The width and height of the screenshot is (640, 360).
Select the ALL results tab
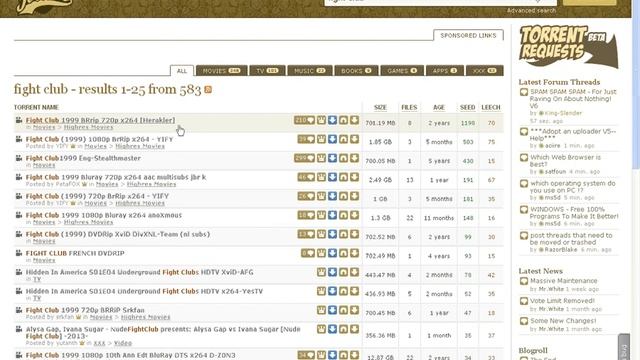click(x=182, y=71)
